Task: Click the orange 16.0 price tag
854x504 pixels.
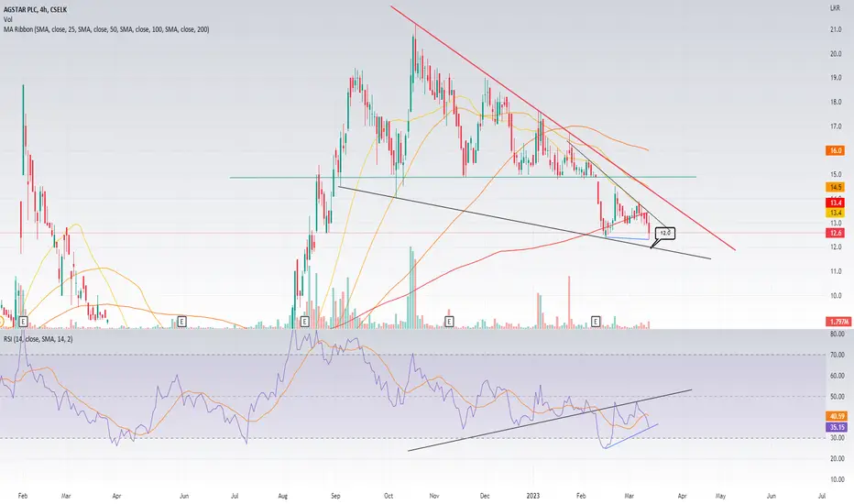Action: [836, 150]
